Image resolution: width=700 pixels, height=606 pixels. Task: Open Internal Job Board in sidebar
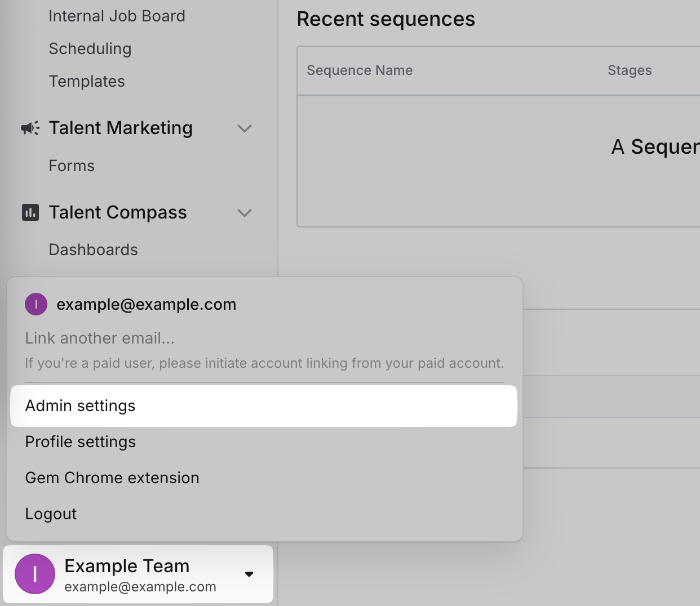click(x=117, y=16)
